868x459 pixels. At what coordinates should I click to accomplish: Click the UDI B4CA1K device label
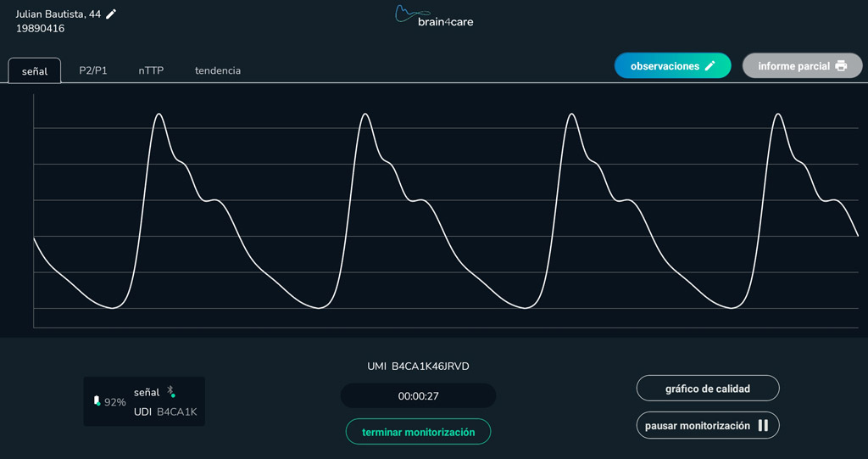165,412
